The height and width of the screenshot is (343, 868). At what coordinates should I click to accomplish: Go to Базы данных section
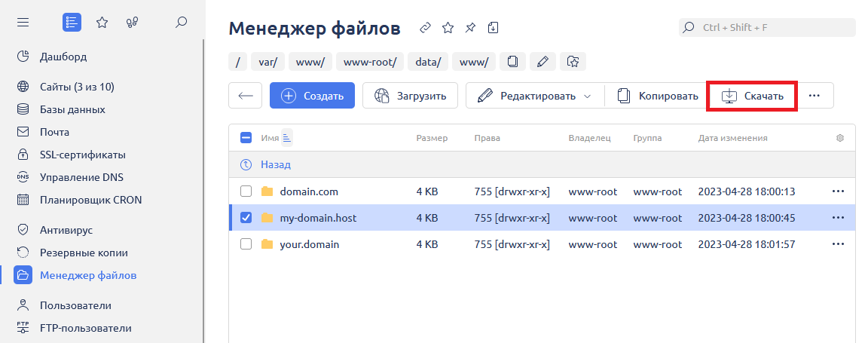72,110
